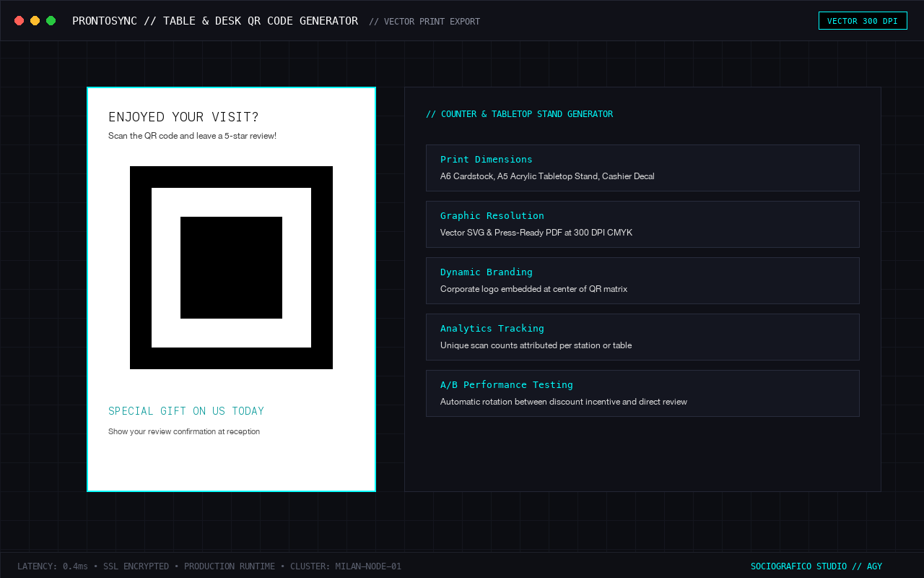Image resolution: width=924 pixels, height=578 pixels.
Task: Click the Show your review confirmation text
Action: pos(184,431)
